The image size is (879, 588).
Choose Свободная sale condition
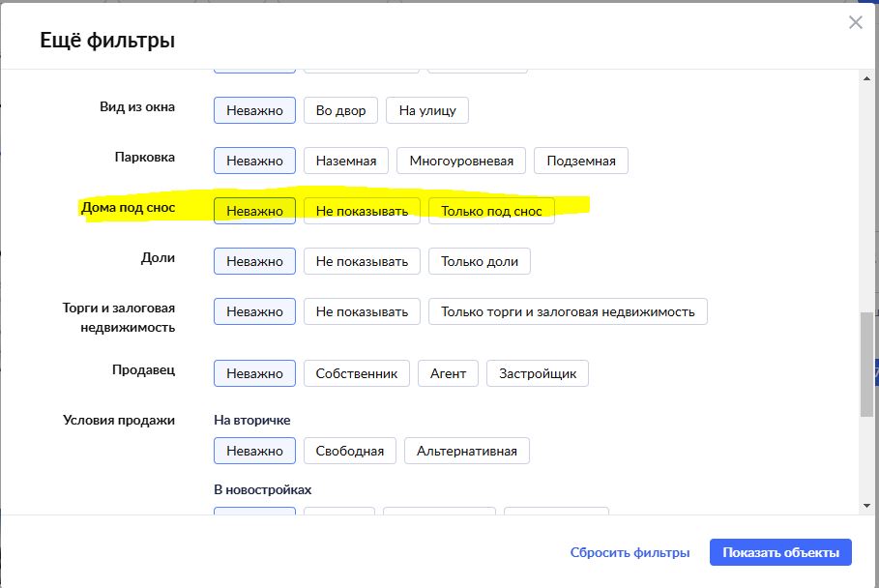(x=350, y=451)
